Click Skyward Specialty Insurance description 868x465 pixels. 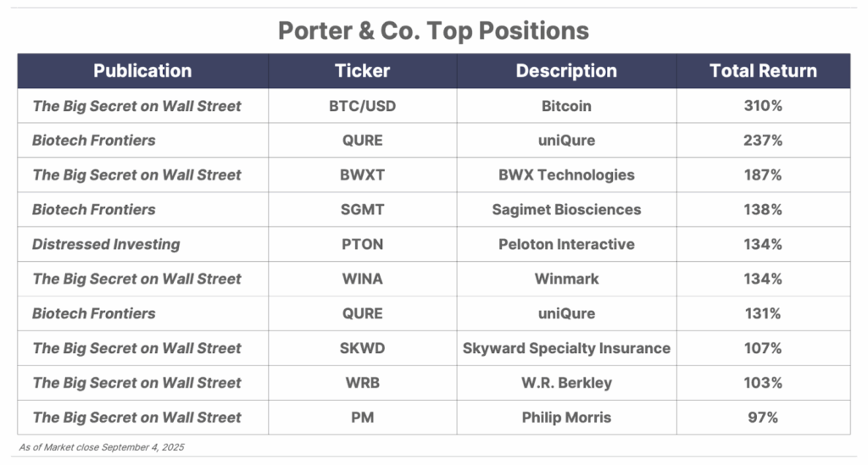(x=566, y=348)
